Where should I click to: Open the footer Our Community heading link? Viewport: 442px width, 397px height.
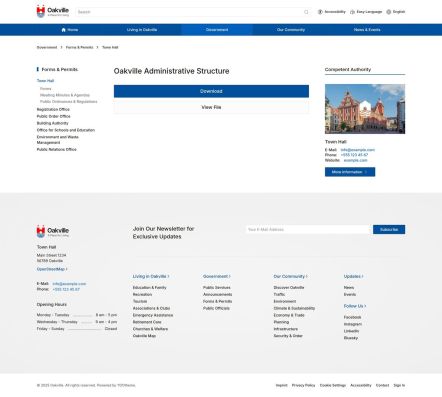(x=290, y=276)
